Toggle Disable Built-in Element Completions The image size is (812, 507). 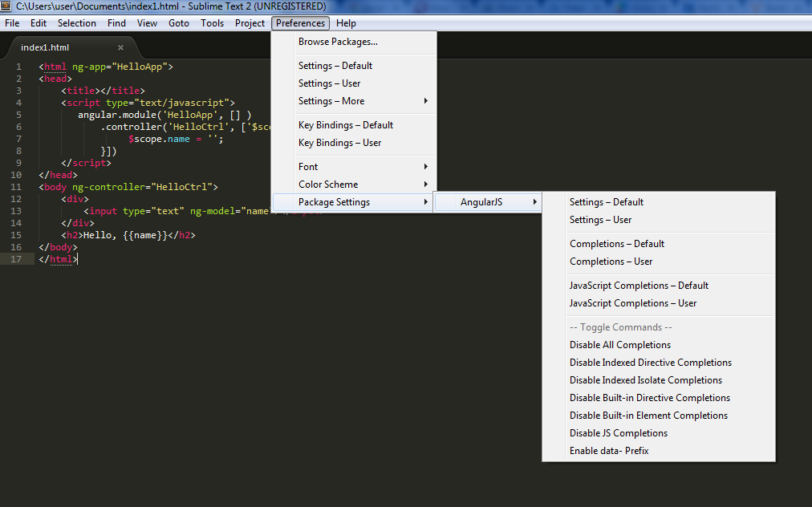(x=659, y=416)
